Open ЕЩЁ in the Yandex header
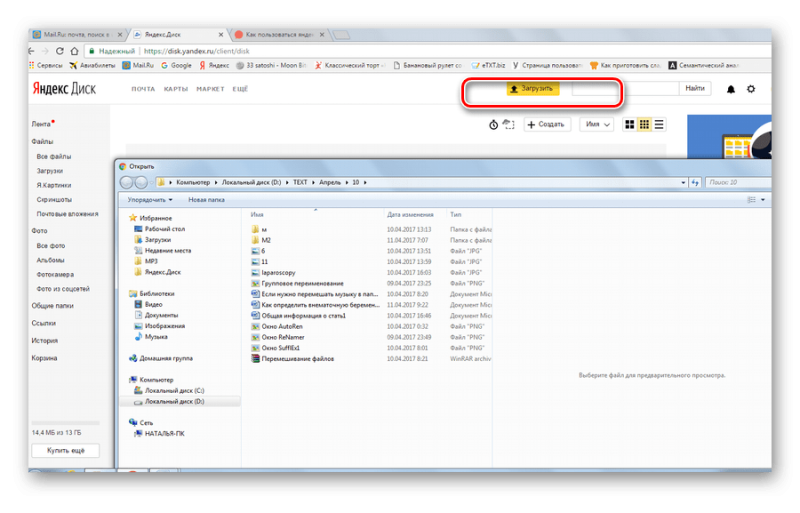800x513 pixels. click(x=240, y=89)
